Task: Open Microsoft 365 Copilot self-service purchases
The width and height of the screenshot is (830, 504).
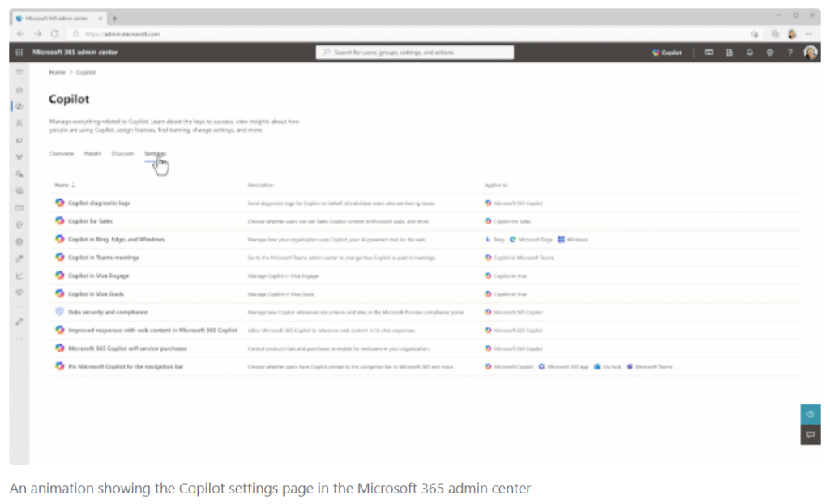Action: click(127, 349)
